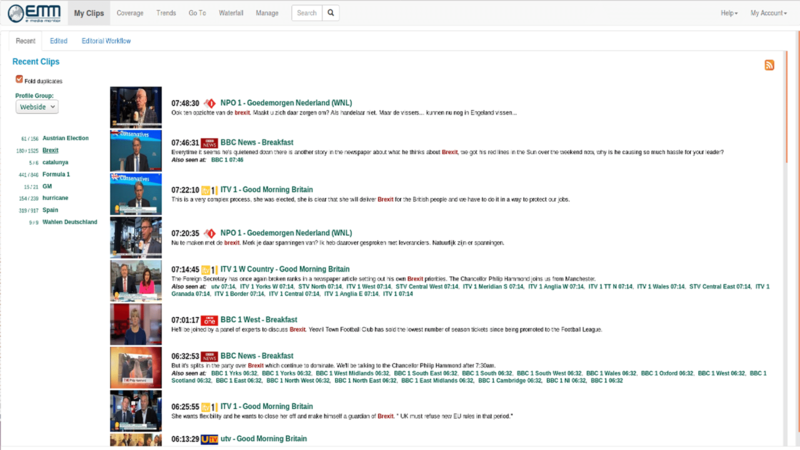800x450 pixels.
Task: Click BBC News channel icon at 07:46:31
Action: pos(209,143)
